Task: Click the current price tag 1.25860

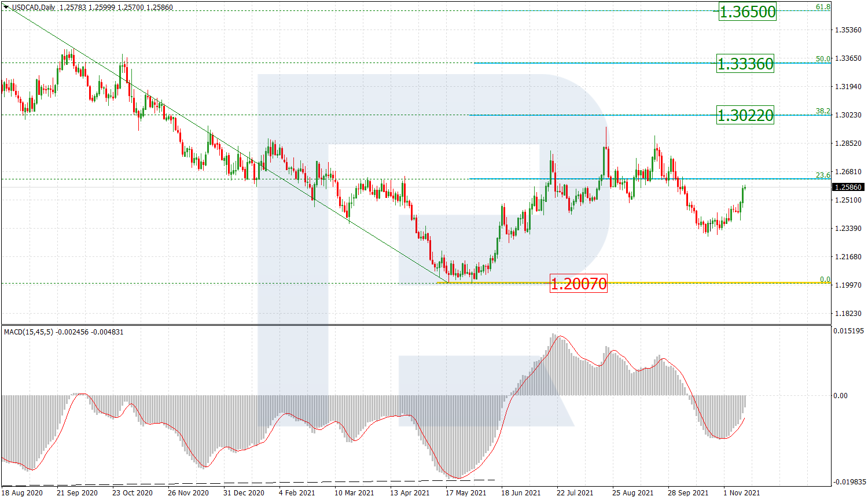Action: (x=848, y=187)
